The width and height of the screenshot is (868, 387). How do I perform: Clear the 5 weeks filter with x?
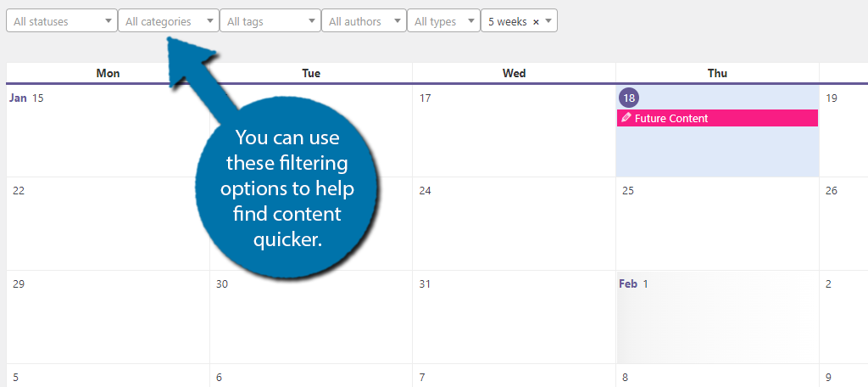tap(536, 21)
